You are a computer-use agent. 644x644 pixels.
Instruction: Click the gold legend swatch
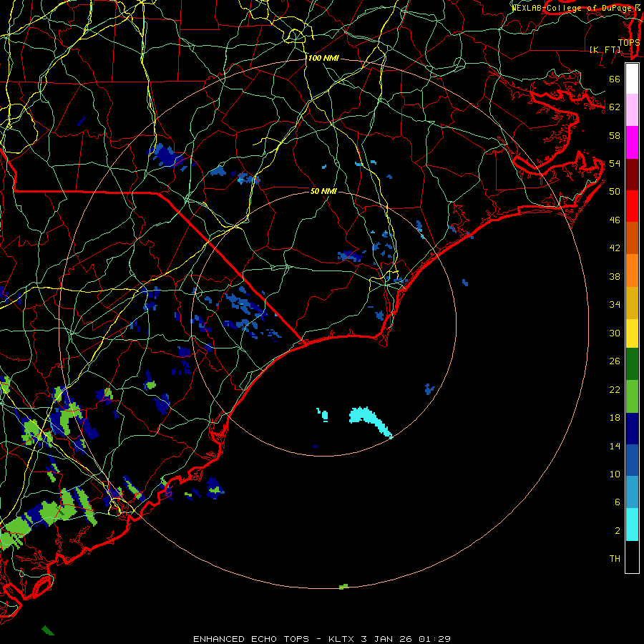tap(632, 303)
